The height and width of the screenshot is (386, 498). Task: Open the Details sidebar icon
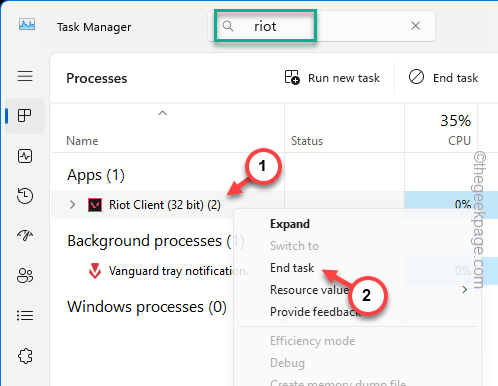(25, 315)
